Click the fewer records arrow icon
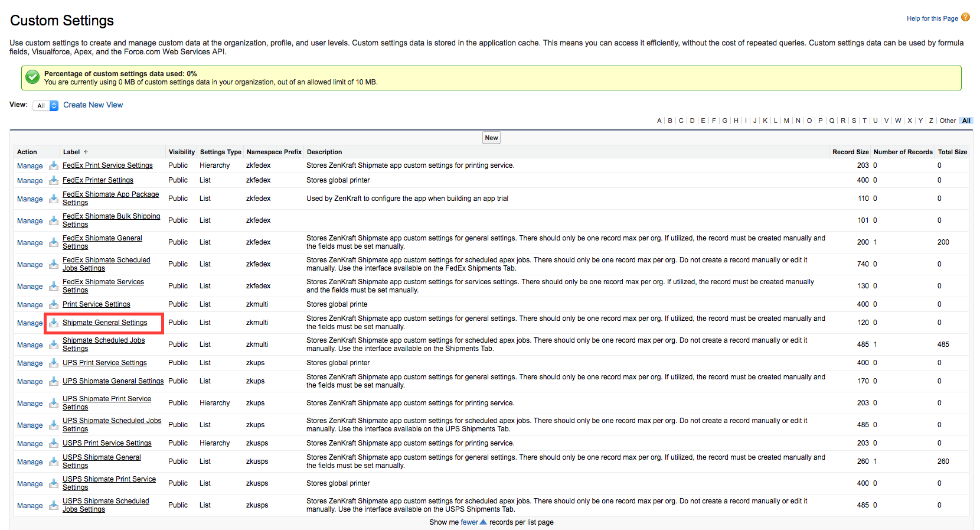Screen dimensions: 980x530 484,522
